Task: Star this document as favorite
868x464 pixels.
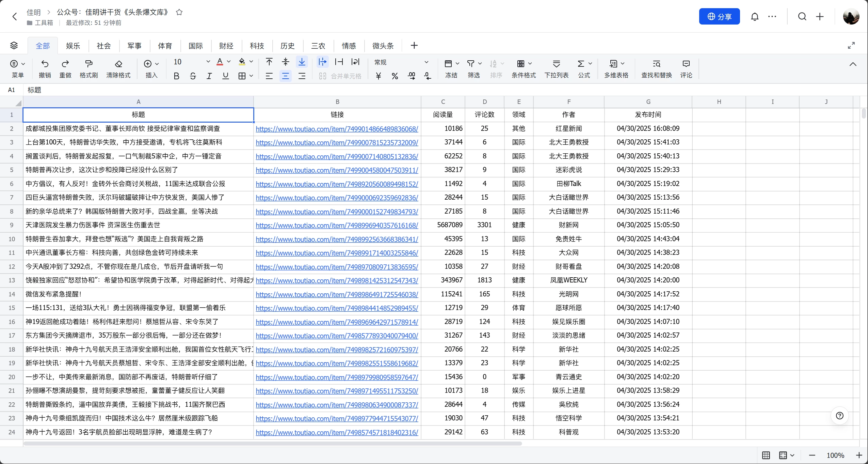Action: point(179,12)
